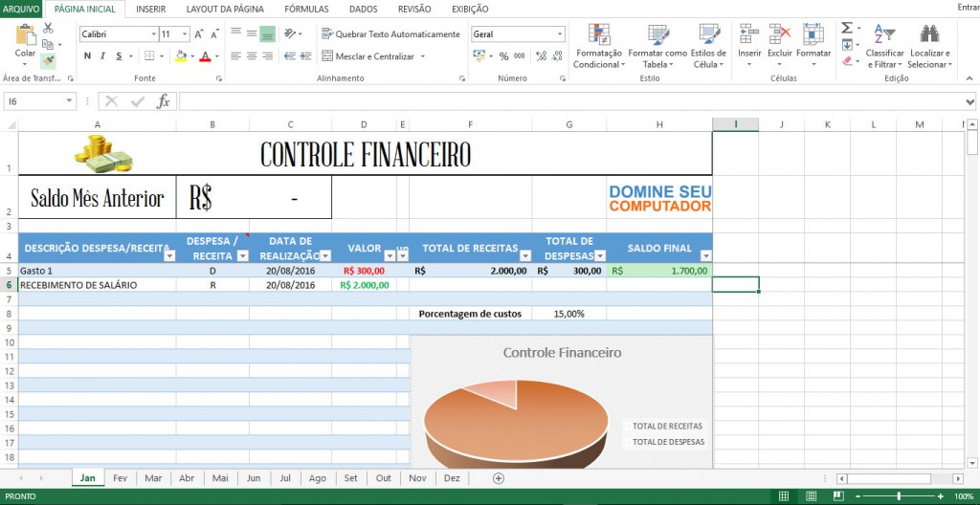Viewport: 980px width, 505px height.
Task: Switch to LAYOUT DA PÁGINA tab
Action: tap(225, 10)
